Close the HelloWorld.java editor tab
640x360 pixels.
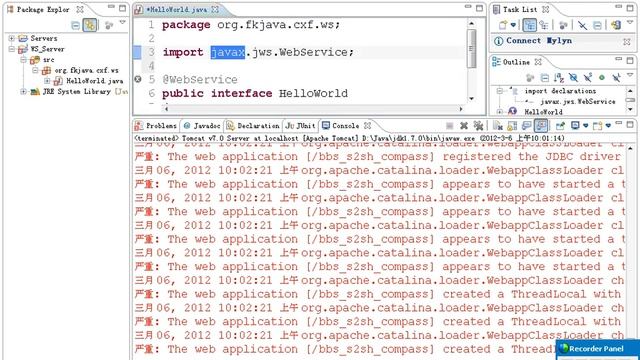click(215, 9)
